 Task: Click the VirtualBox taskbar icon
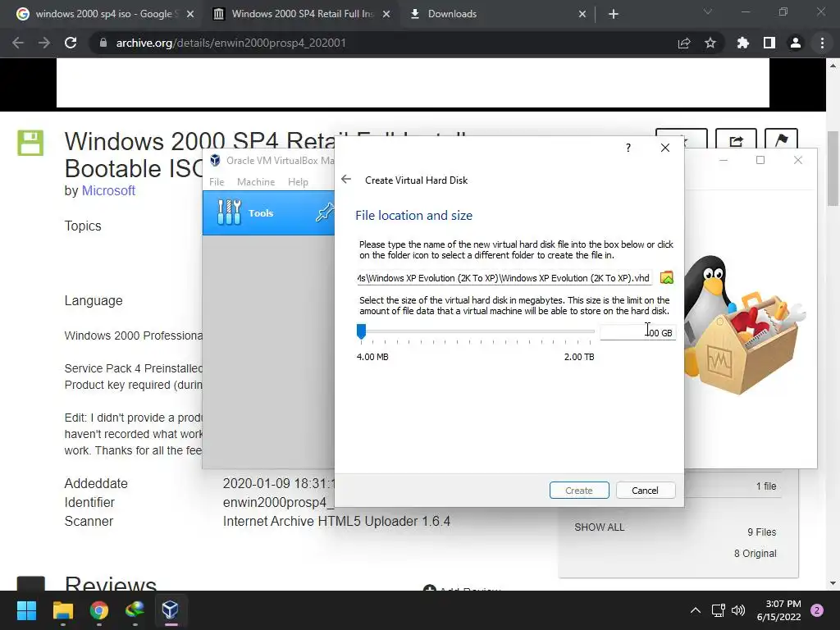(x=171, y=610)
